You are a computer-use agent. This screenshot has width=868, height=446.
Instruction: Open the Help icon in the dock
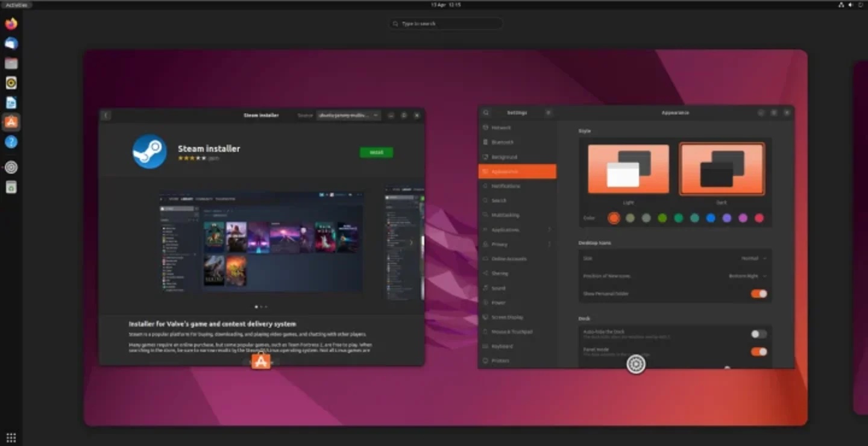pos(11,142)
